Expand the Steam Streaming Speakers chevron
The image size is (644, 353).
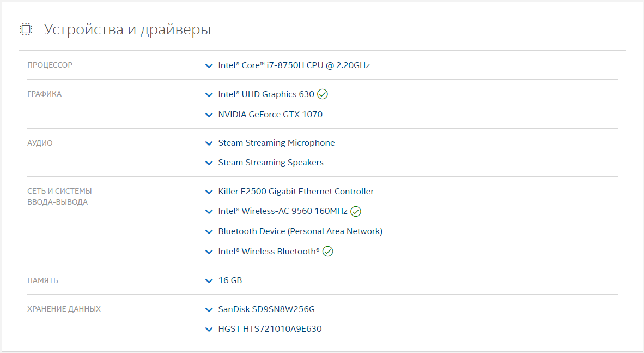[209, 163]
